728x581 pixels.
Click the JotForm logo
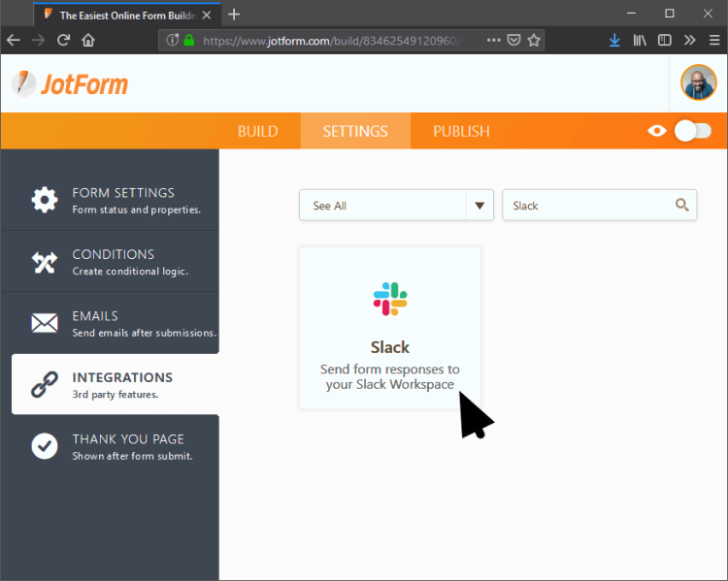pos(70,84)
